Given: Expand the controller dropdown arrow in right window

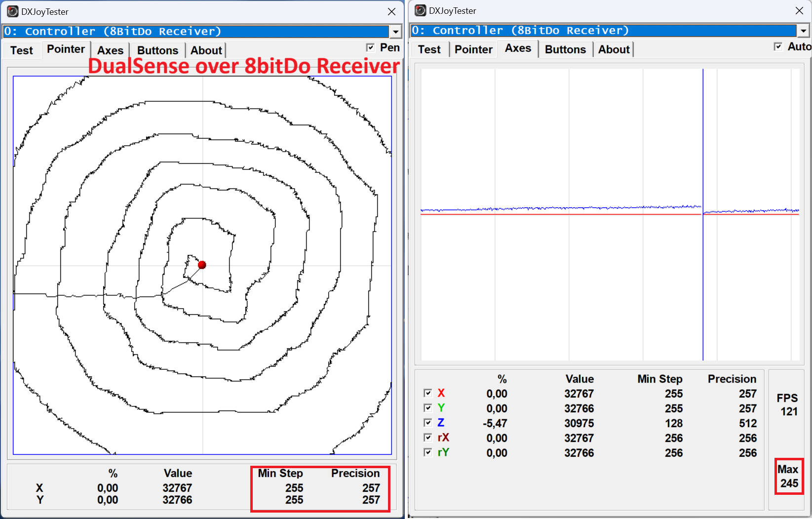Looking at the screenshot, I should tap(804, 31).
